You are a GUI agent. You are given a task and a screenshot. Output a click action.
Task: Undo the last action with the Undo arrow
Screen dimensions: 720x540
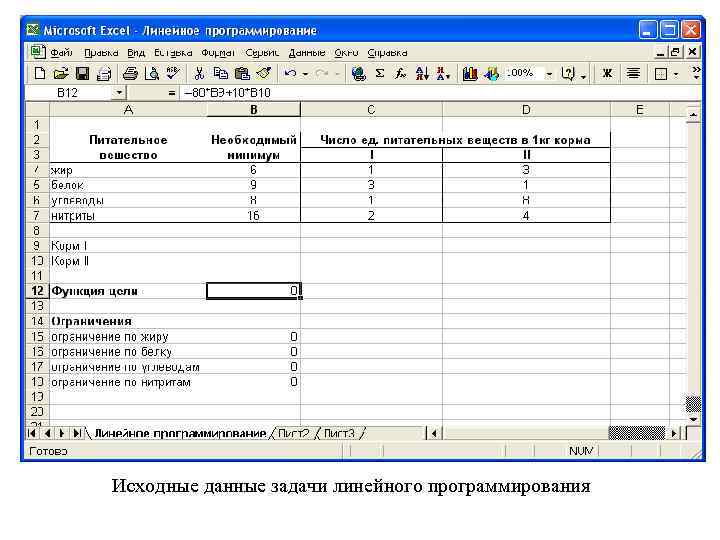[x=290, y=73]
